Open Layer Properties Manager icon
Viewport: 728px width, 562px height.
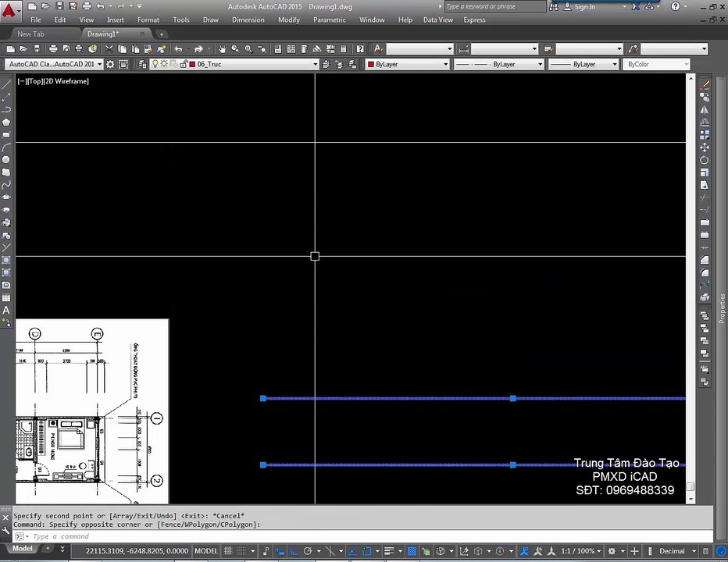[x=142, y=64]
